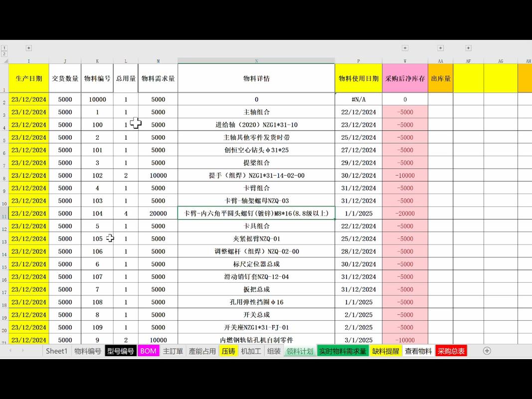
Task: Click the cell showing #N/A
Action: click(x=358, y=99)
